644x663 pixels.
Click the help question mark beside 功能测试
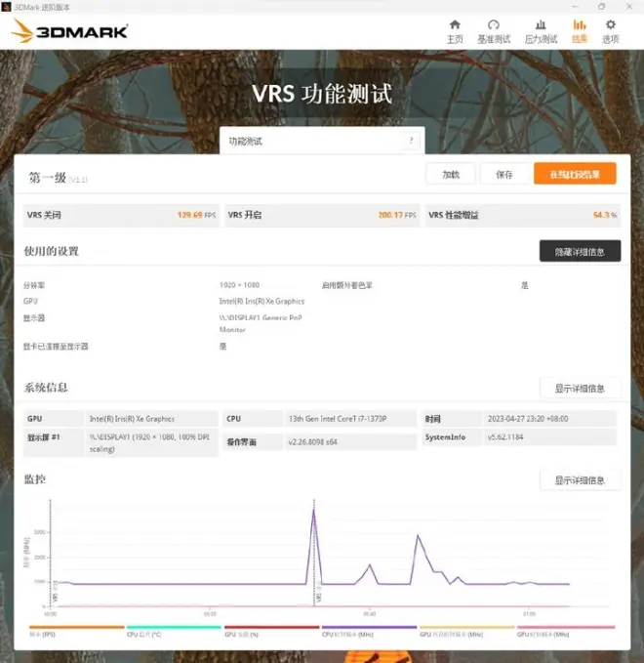411,141
